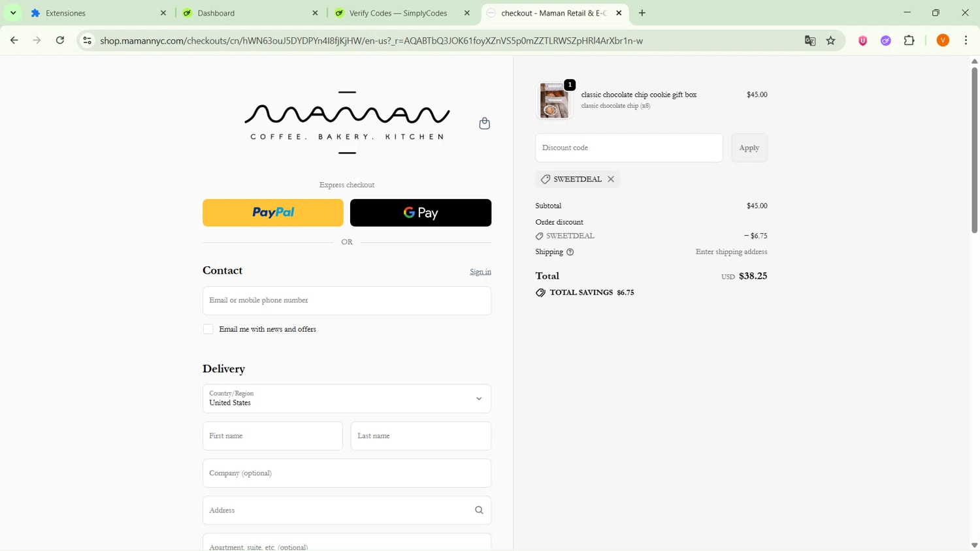The image size is (980, 551).
Task: Open the purple circular extension icon
Action: (x=886, y=40)
